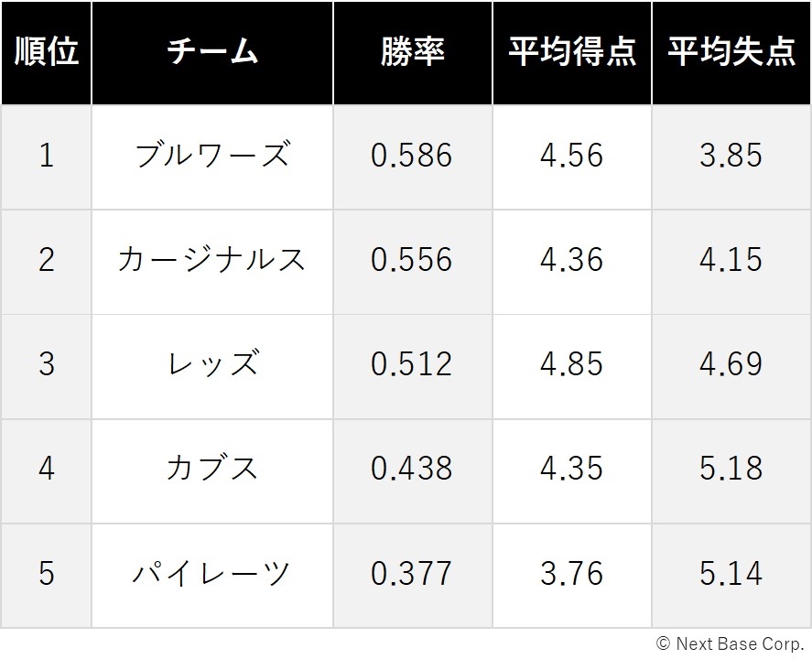Viewport: 812px width, 659px height.
Task: Click the 0.586 win rate cell
Action: [413, 157]
